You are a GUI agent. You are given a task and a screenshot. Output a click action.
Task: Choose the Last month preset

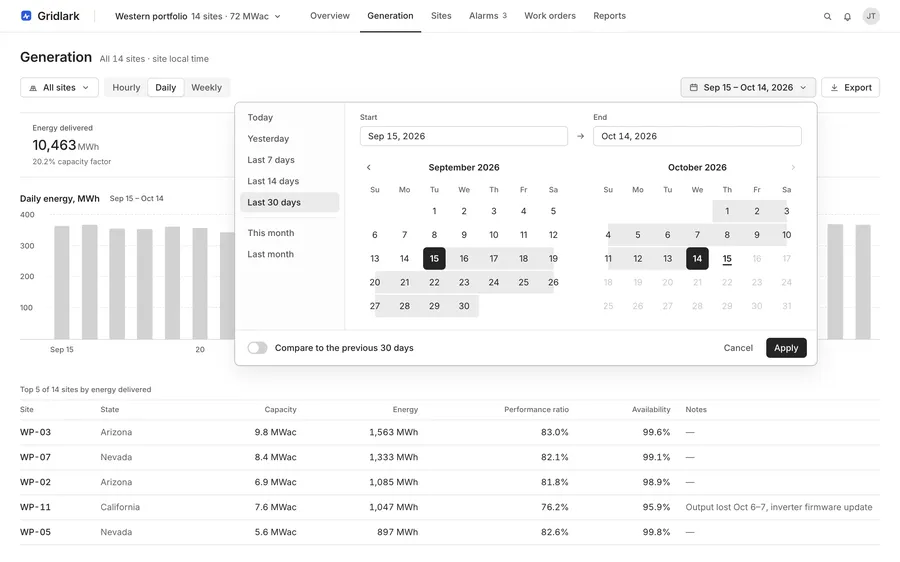(289, 254)
